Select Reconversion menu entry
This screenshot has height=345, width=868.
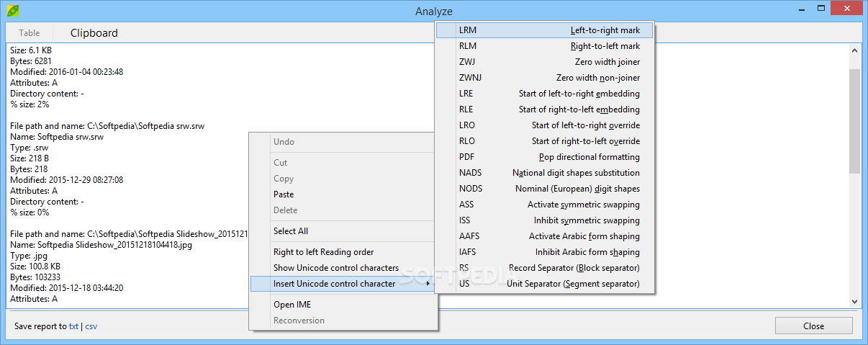343,321
